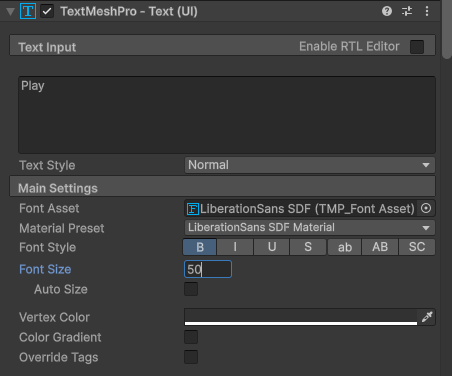Viewport: 452px width, 376px height.
Task: Open the Material Preset dropdown
Action: click(x=310, y=228)
